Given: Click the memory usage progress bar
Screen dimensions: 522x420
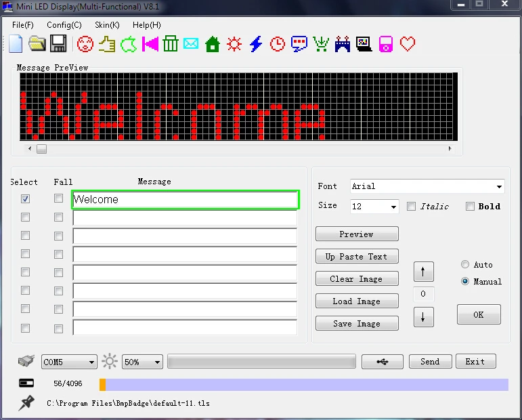Looking at the screenshot, I should tap(303, 384).
